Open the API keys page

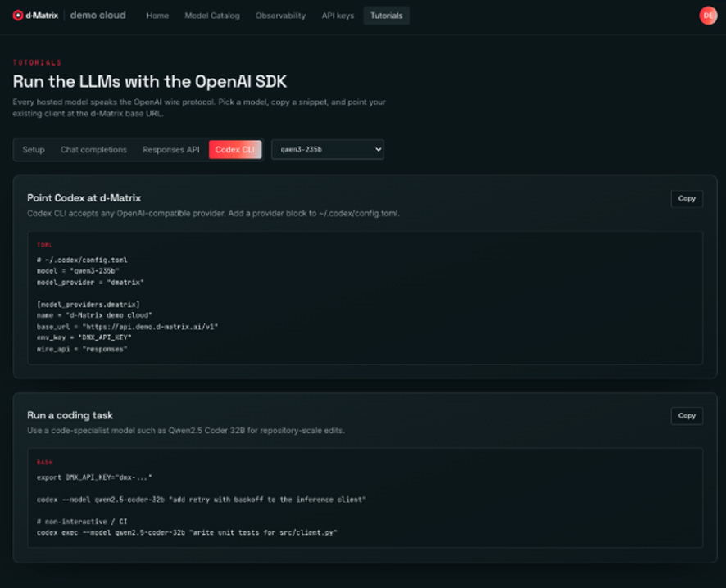pyautogui.click(x=338, y=16)
